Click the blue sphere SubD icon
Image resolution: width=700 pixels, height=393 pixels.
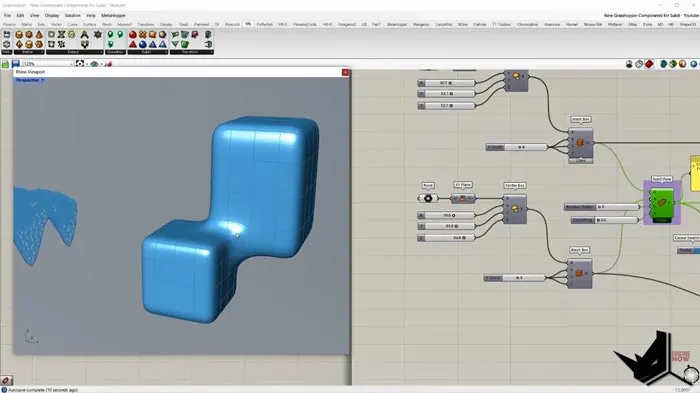[142, 44]
